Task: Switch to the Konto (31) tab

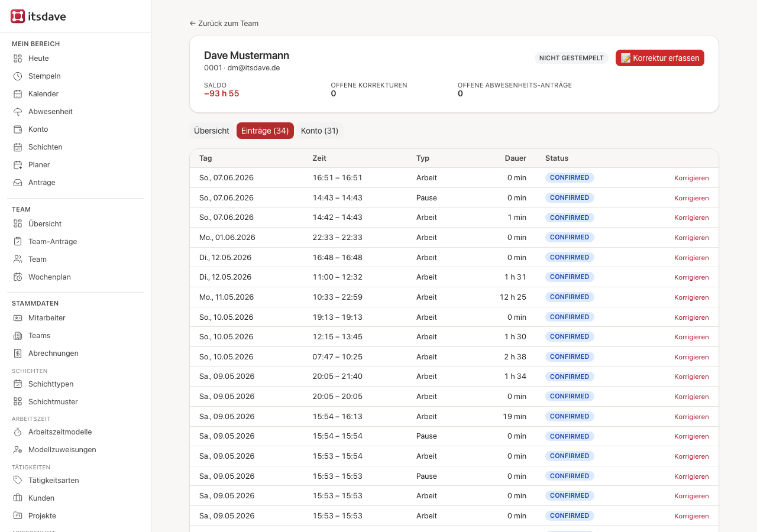Action: pyautogui.click(x=319, y=131)
